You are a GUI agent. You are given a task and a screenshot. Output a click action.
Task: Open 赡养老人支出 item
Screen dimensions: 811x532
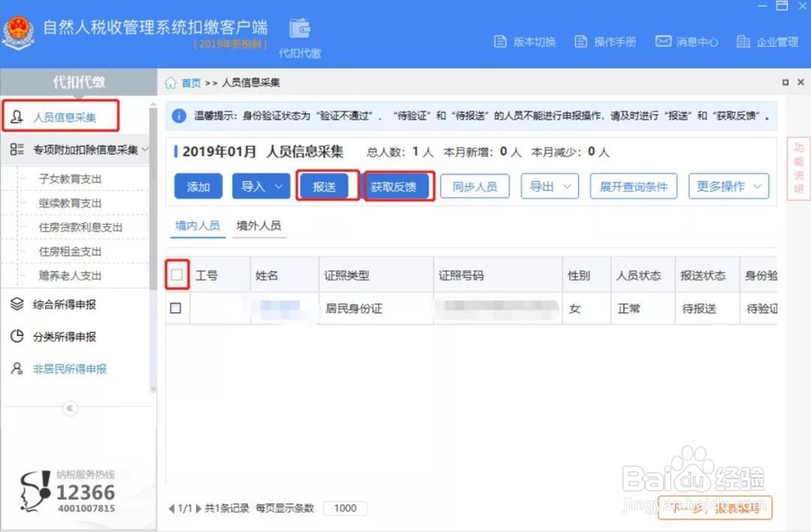pos(71,276)
